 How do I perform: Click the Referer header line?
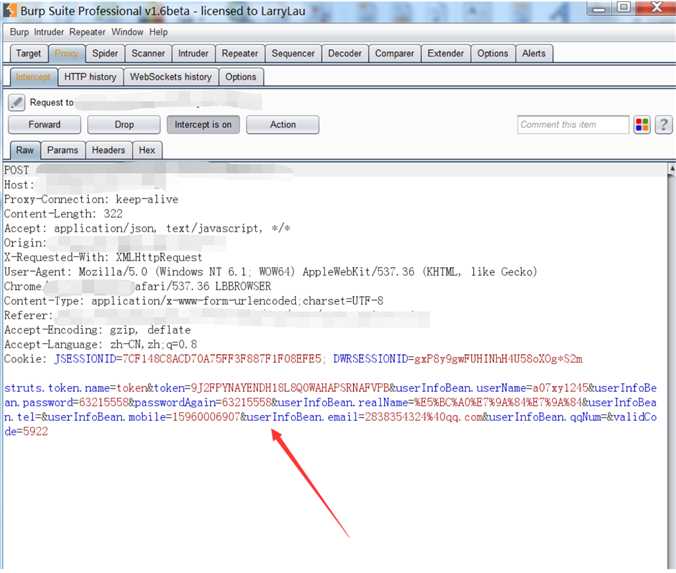(217, 316)
